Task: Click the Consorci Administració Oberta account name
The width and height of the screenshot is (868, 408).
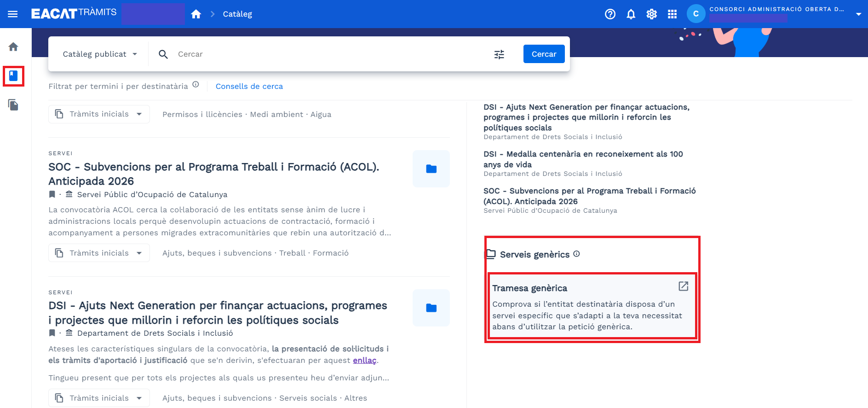Action: 776,9
